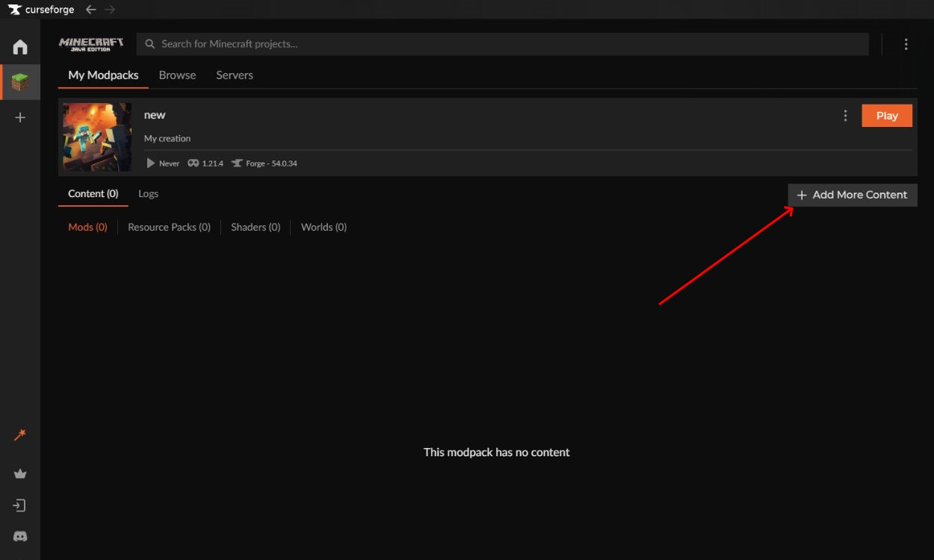934x560 pixels.
Task: Select the Shaders (0) filter
Action: [256, 227]
